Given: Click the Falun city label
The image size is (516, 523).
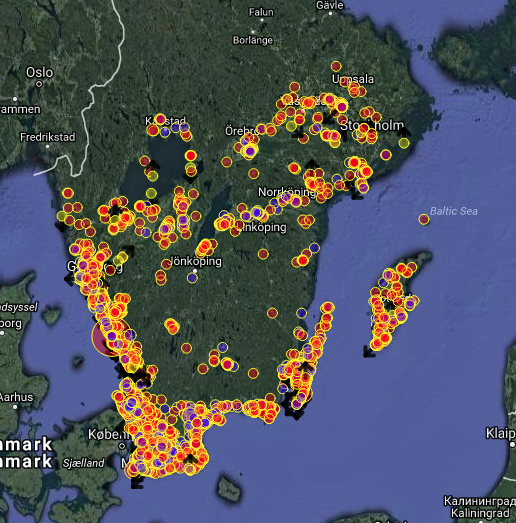Looking at the screenshot, I should click(261, 12).
